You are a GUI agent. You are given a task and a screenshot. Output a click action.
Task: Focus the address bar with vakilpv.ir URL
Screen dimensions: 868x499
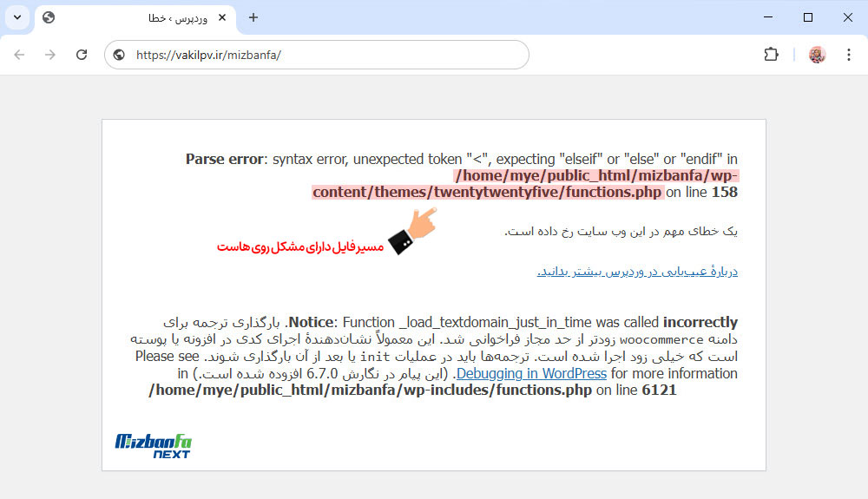pyautogui.click(x=317, y=55)
